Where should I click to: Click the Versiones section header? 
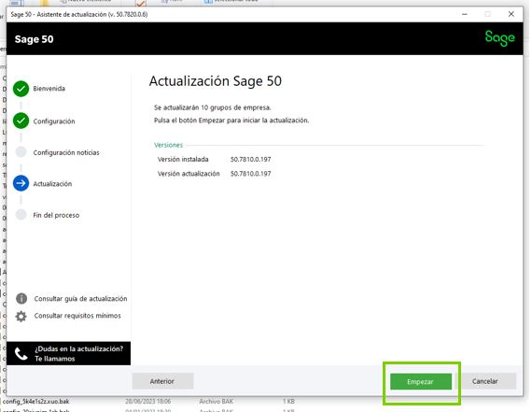point(168,145)
